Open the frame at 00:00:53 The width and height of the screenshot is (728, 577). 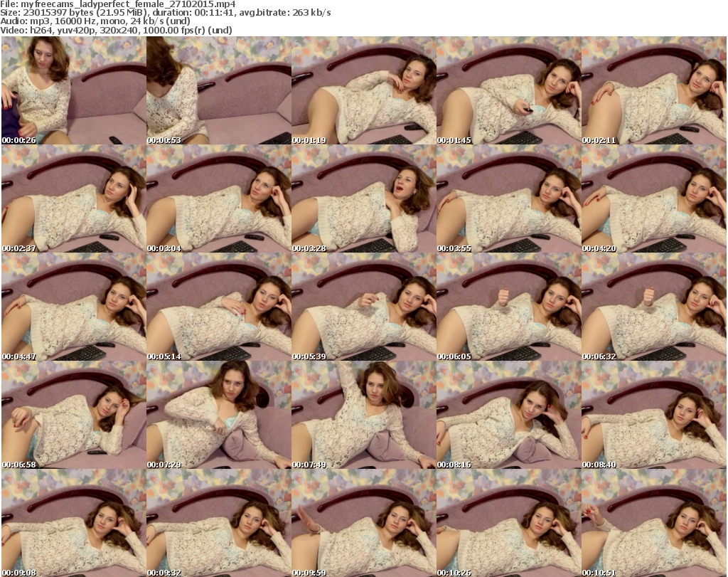[x=219, y=90]
